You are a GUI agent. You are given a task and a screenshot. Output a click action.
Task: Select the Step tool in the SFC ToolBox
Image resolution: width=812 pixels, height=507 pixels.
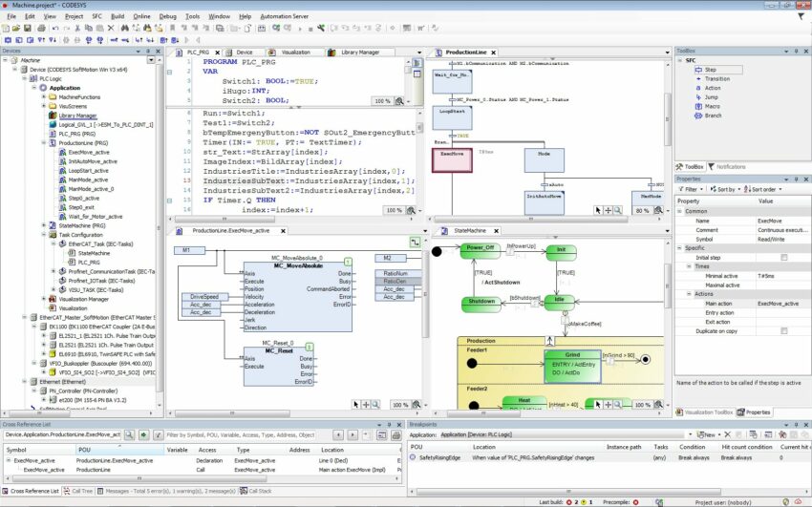pos(717,70)
